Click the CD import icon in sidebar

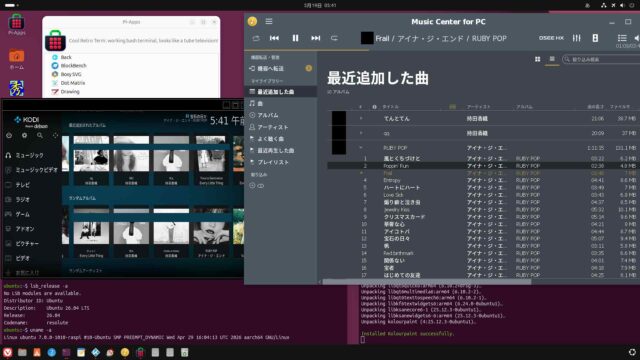[252, 185]
